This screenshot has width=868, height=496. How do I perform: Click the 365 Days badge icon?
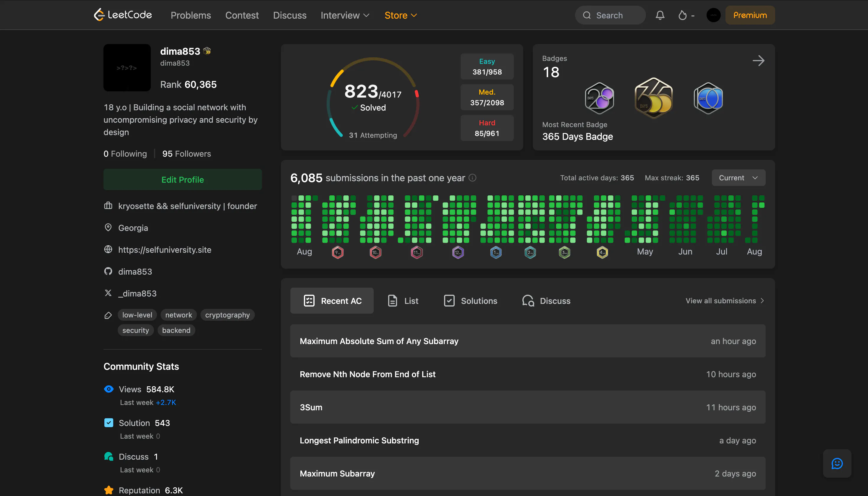coord(653,98)
